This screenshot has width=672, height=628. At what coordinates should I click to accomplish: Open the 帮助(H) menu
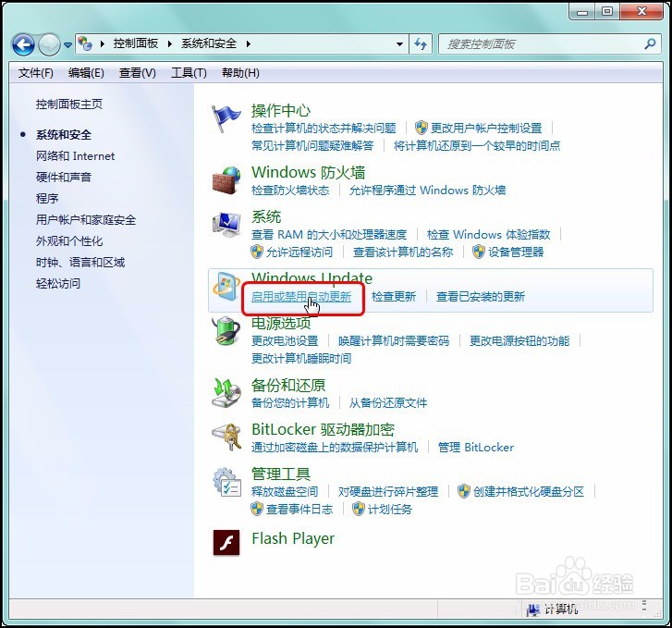[240, 73]
